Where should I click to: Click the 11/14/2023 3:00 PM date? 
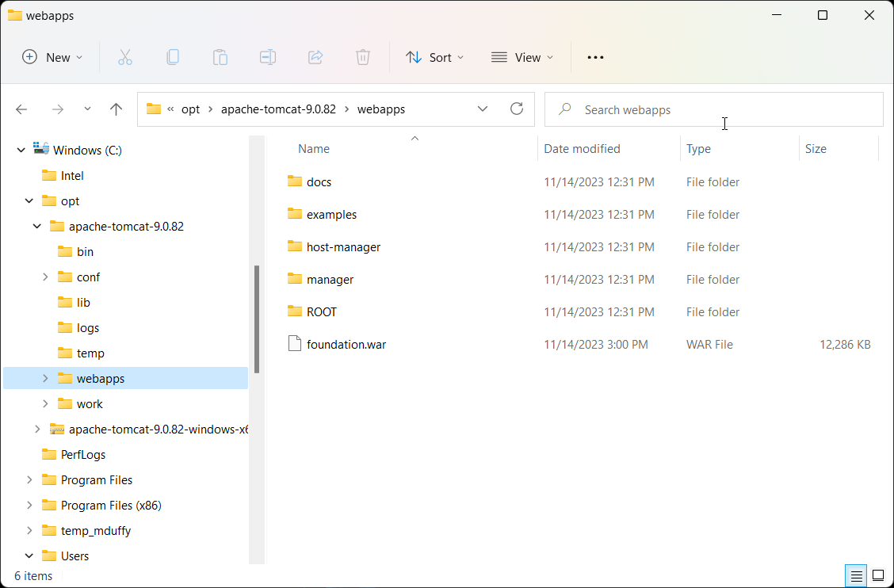[596, 345]
